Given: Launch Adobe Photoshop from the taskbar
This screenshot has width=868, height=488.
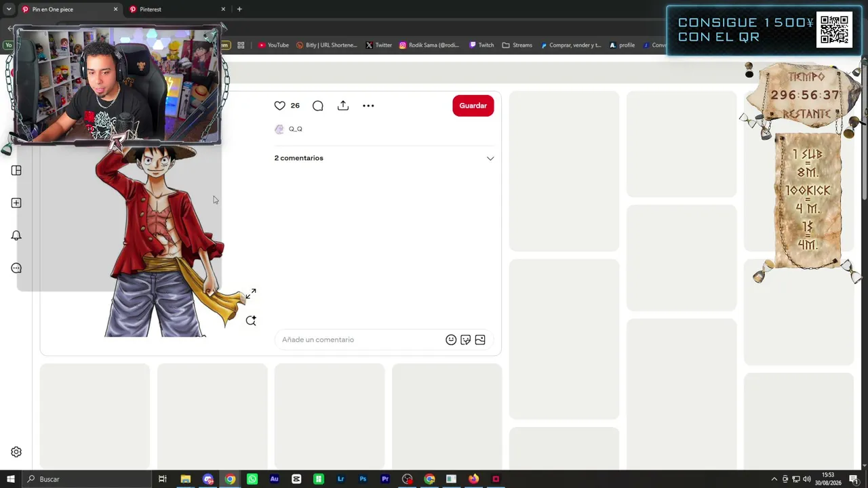Looking at the screenshot, I should tap(363, 479).
